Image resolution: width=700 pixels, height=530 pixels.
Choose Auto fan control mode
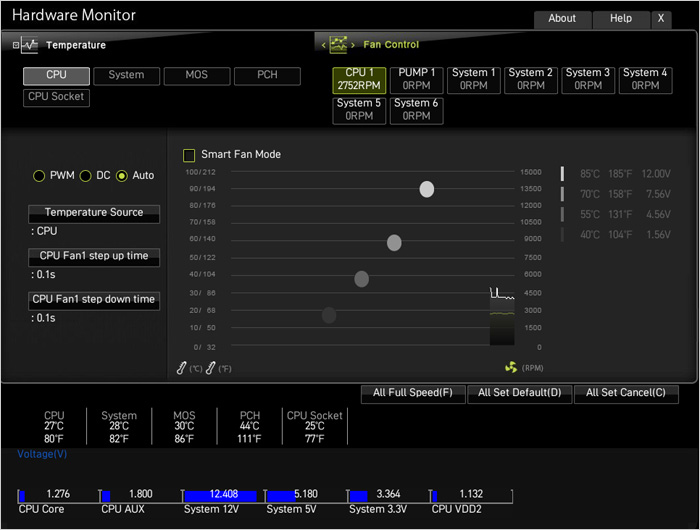click(x=122, y=176)
